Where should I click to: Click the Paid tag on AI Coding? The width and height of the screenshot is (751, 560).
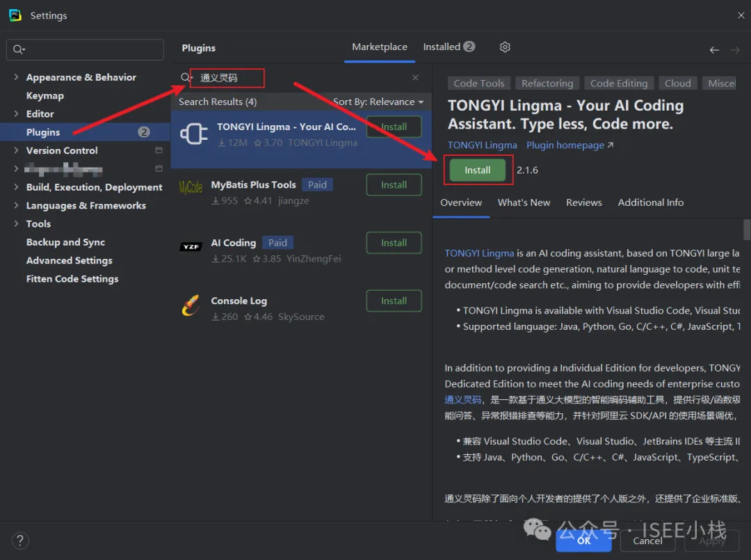click(x=277, y=243)
